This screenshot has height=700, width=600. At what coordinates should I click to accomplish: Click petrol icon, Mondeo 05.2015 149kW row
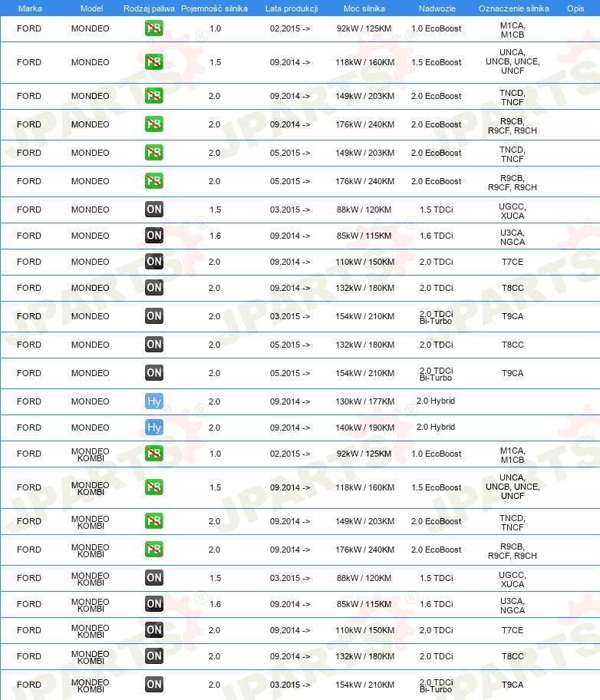point(154,152)
